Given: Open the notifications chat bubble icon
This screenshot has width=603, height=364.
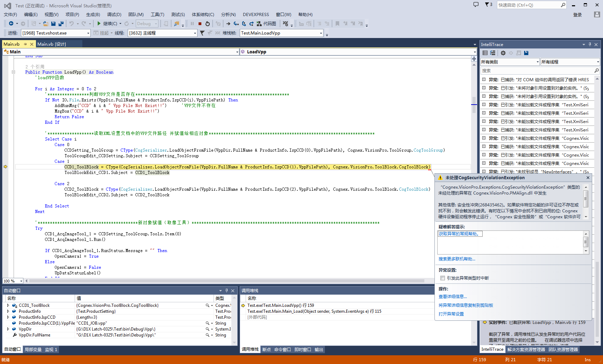Looking at the screenshot, I should point(476,5).
